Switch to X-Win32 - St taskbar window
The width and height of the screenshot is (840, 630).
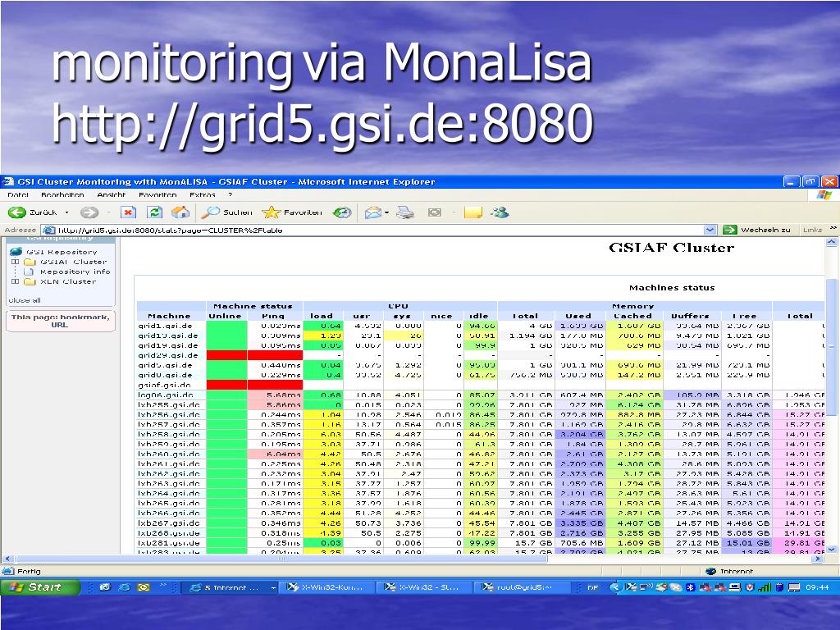[423, 587]
